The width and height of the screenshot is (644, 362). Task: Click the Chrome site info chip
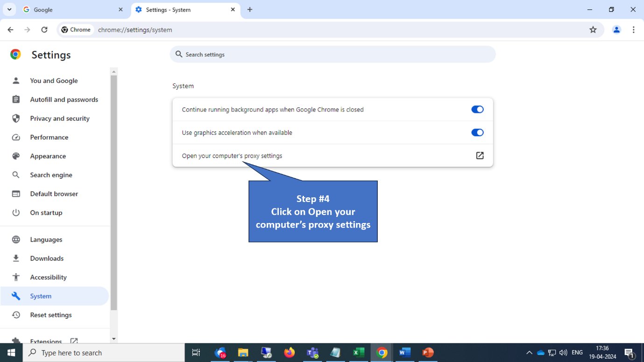coord(76,30)
